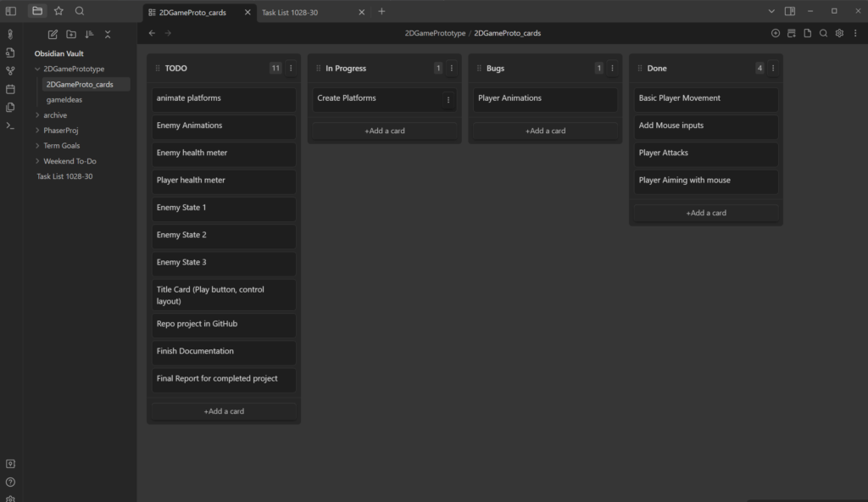Screen dimensions: 868x502
Task: Add a card to the In Progress list
Action: tap(385, 131)
